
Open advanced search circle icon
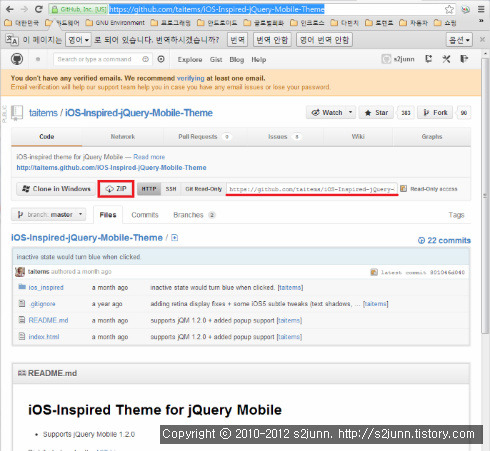point(161,59)
